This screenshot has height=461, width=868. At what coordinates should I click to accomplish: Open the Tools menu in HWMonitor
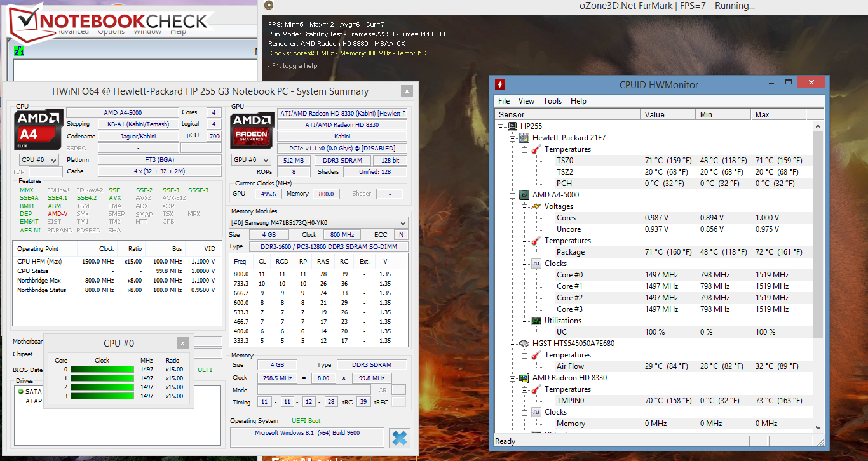click(552, 101)
